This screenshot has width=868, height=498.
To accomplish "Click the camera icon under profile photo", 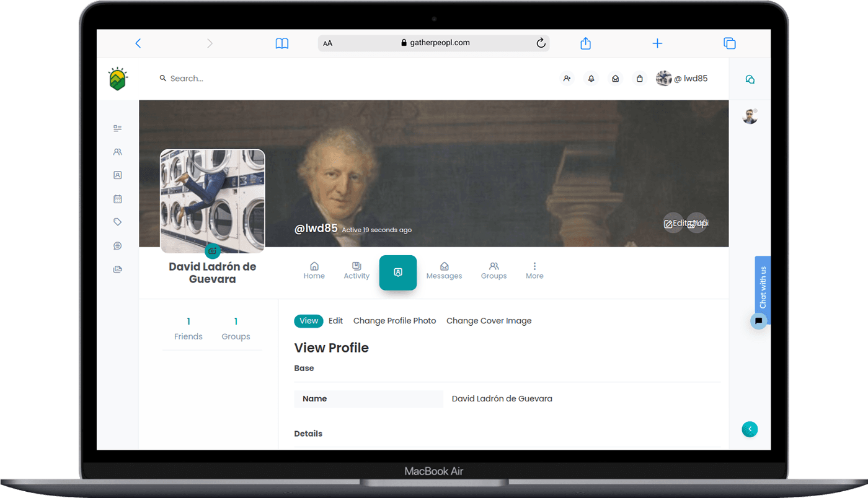I will point(213,251).
